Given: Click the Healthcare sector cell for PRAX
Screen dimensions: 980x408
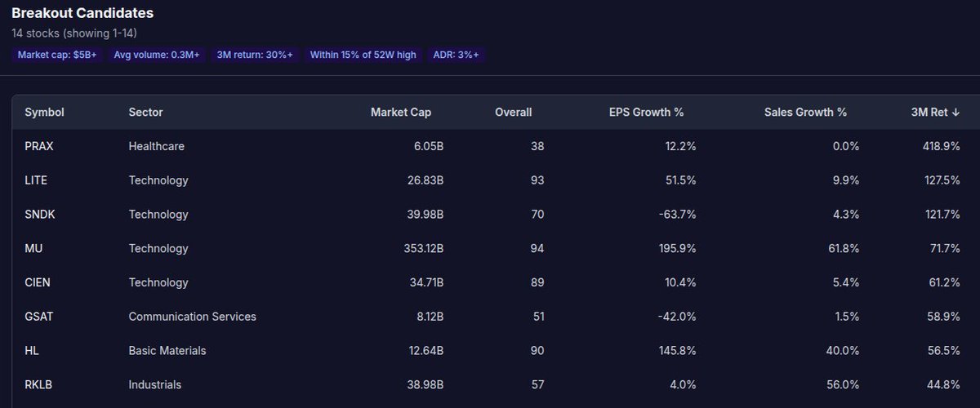Looking at the screenshot, I should (x=157, y=146).
